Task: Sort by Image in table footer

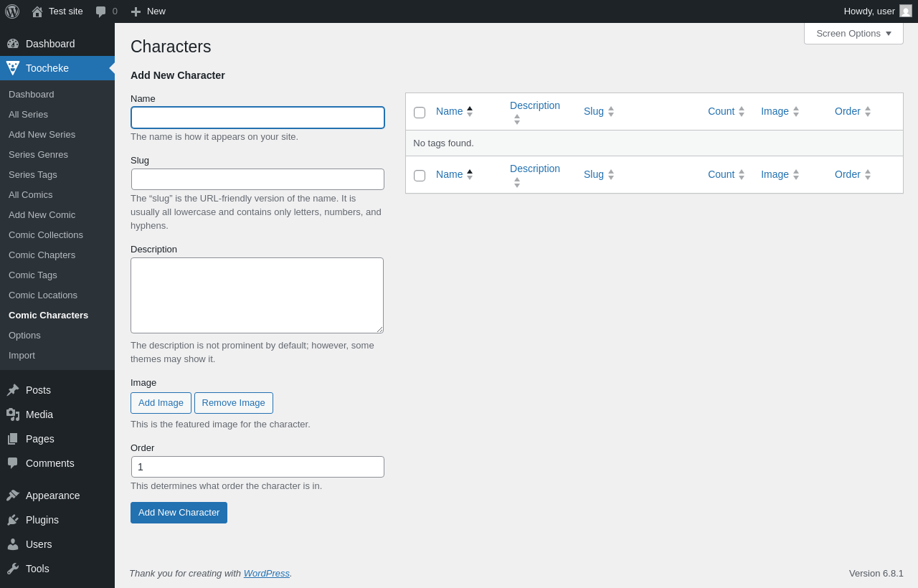Action: point(775,174)
